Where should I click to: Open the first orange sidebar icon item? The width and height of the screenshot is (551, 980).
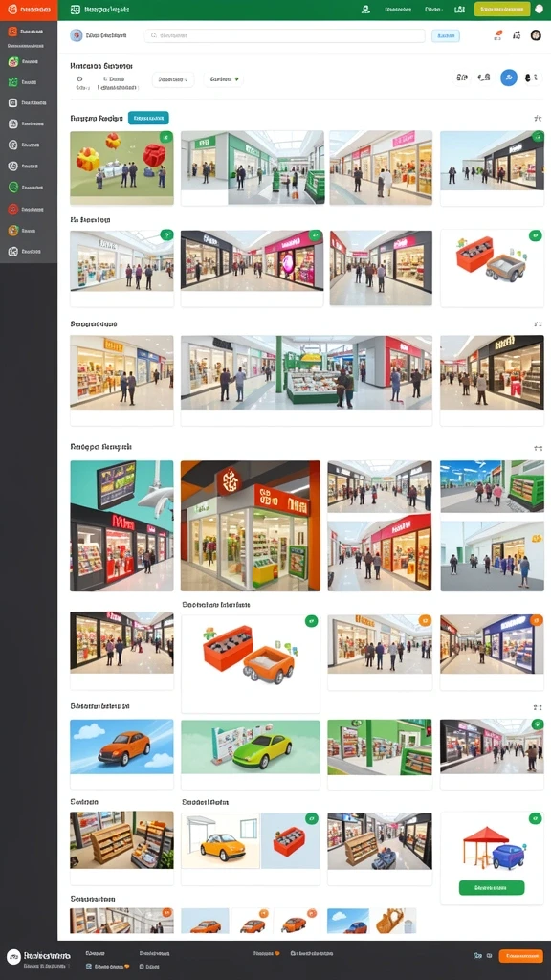pyautogui.click(x=12, y=32)
